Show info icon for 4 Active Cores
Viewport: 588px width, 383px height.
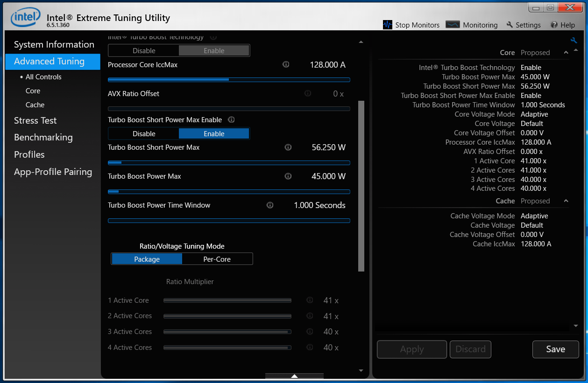pos(309,348)
